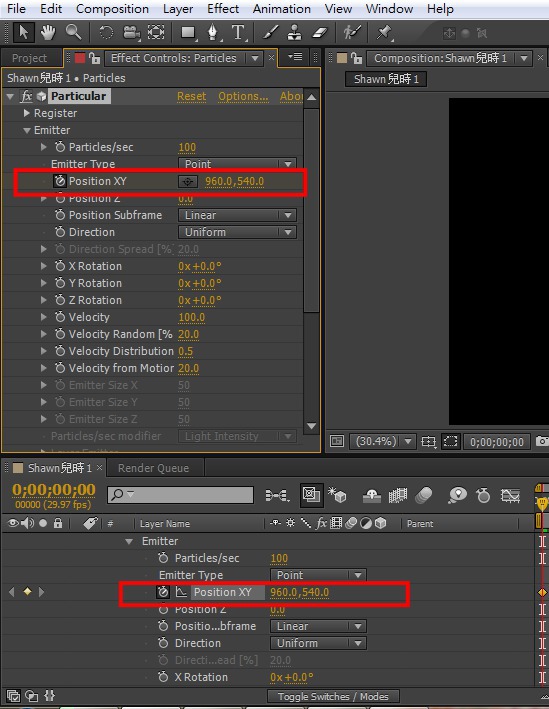Screen dimensions: 549x709
Task: Select the Clone Stamp tool
Action: (295, 33)
